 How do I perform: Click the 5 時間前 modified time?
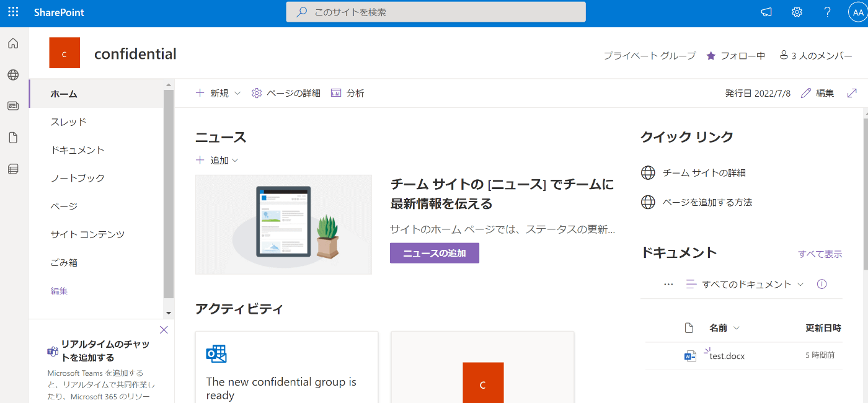[x=820, y=356]
